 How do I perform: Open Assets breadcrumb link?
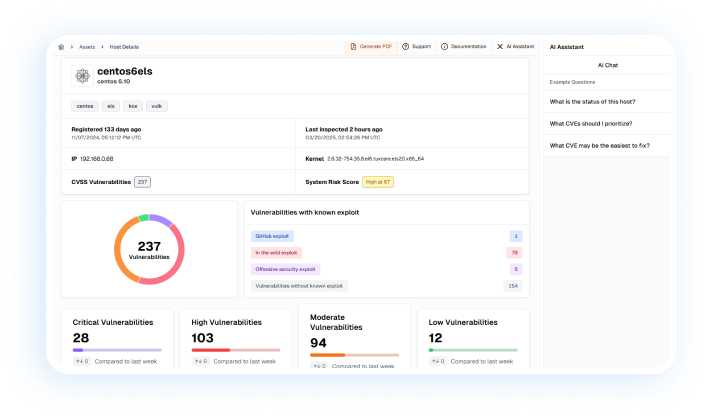pyautogui.click(x=87, y=47)
